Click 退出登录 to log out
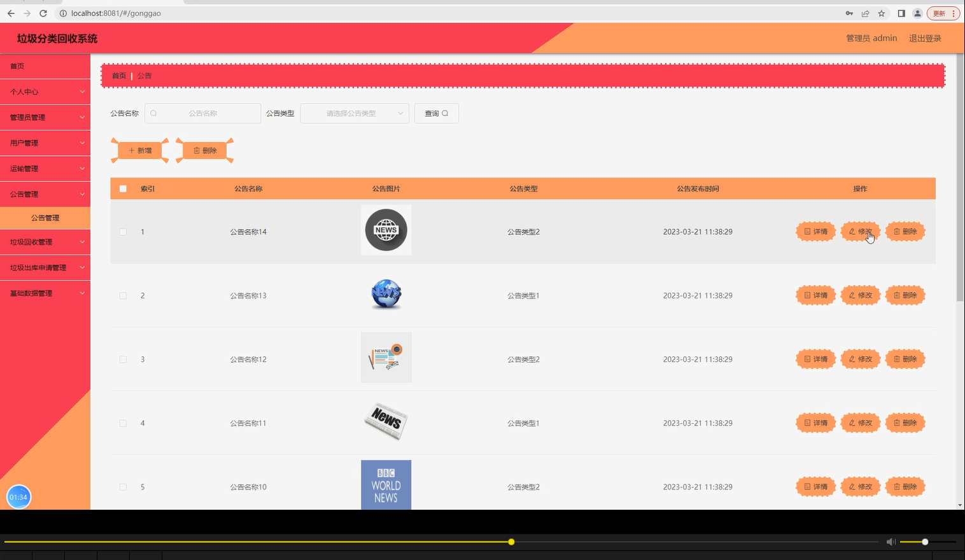 (x=925, y=38)
